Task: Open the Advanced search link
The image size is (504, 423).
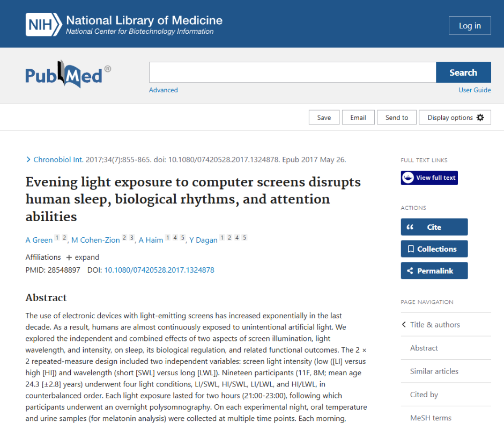Action: pos(164,90)
